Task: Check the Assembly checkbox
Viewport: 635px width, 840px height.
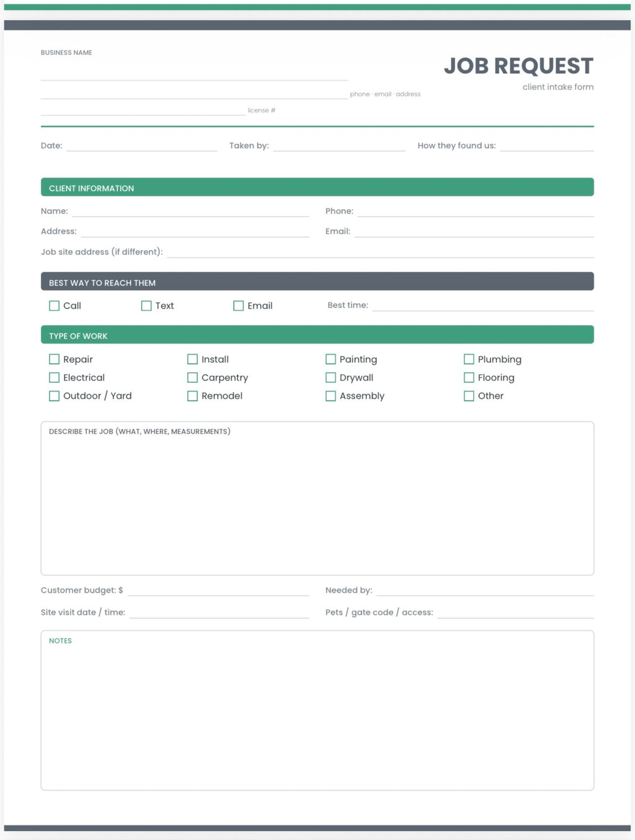Action: click(x=331, y=396)
